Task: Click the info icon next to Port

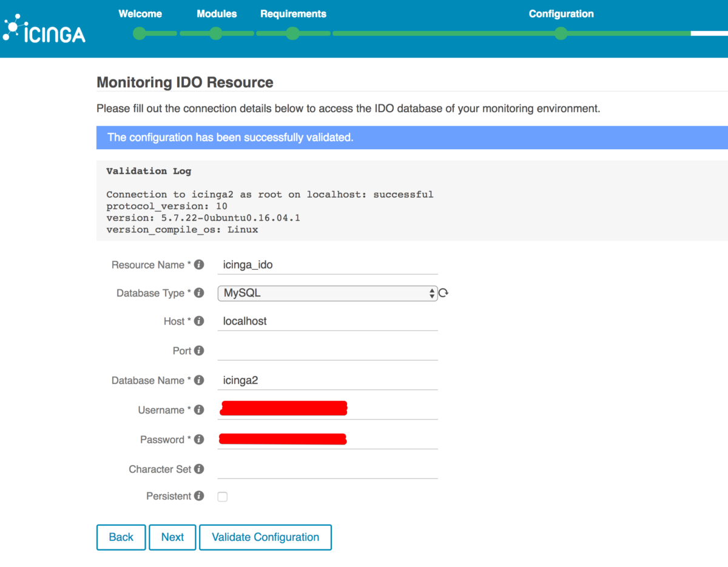Action: 199,351
